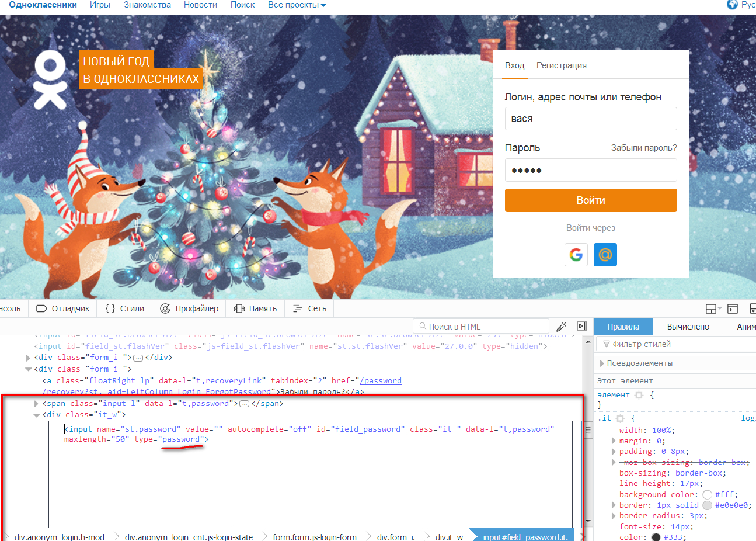Click the eyedropper color picker icon
The width and height of the screenshot is (756, 541).
(562, 326)
